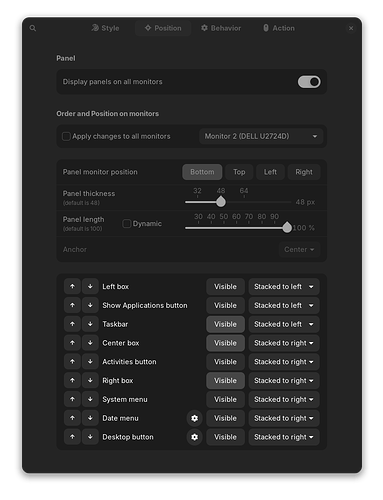Open Monitor 2 (DELL U2724D) dropdown
Viewport: 383px width, 500px height.
pyautogui.click(x=261, y=136)
